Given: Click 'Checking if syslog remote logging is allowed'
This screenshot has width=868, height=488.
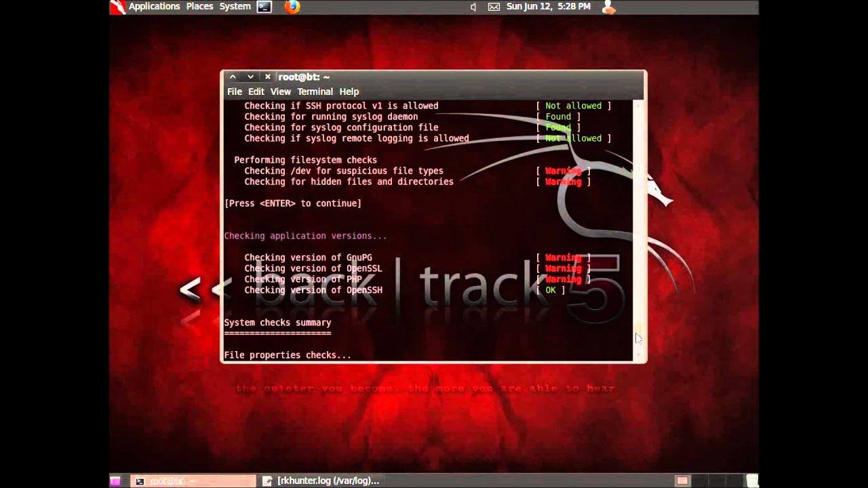Looking at the screenshot, I should tap(357, 138).
